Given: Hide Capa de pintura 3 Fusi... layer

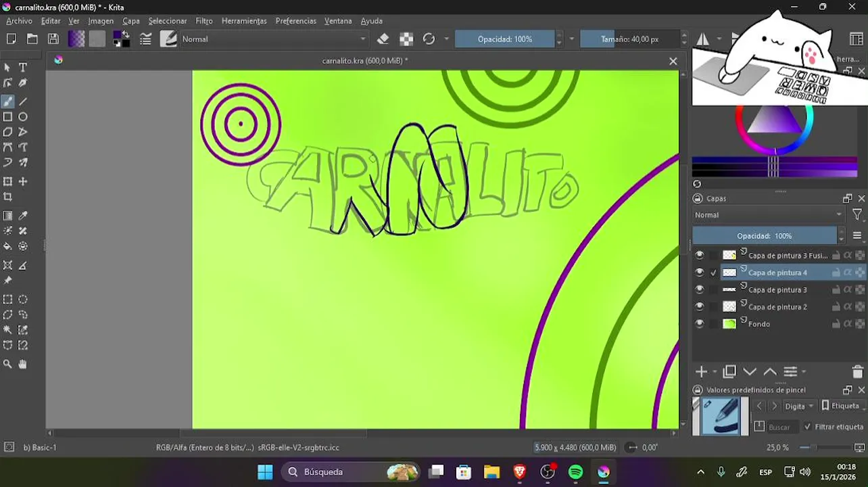Looking at the screenshot, I should click(x=700, y=255).
